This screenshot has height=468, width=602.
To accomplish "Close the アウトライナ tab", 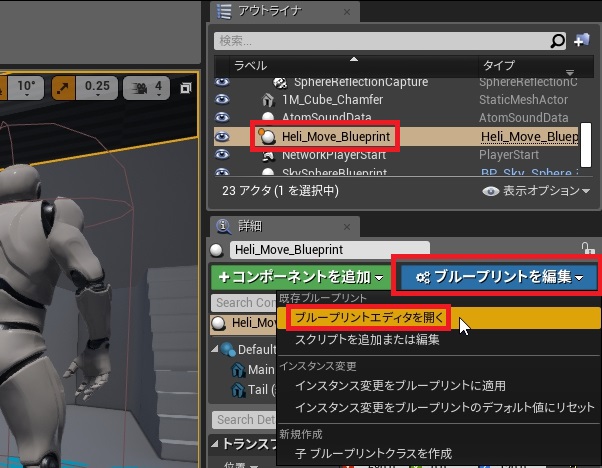I will pos(347,12).
